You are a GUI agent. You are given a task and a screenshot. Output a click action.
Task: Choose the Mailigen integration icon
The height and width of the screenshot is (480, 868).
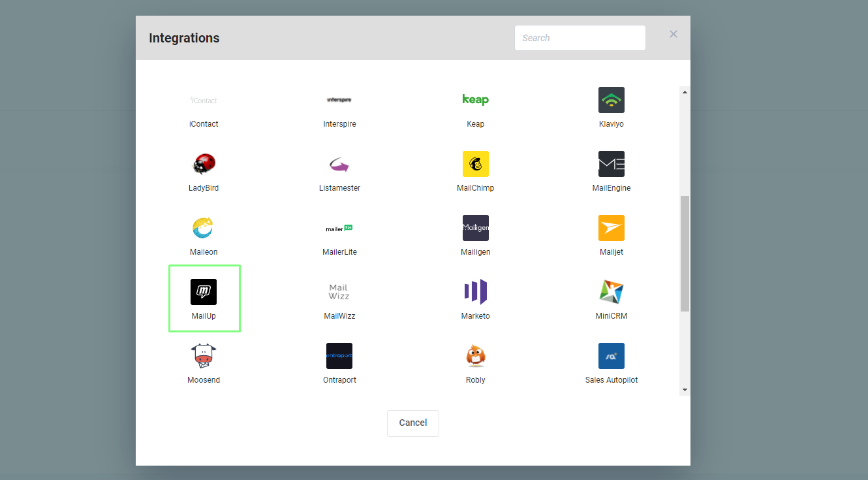[x=475, y=228]
